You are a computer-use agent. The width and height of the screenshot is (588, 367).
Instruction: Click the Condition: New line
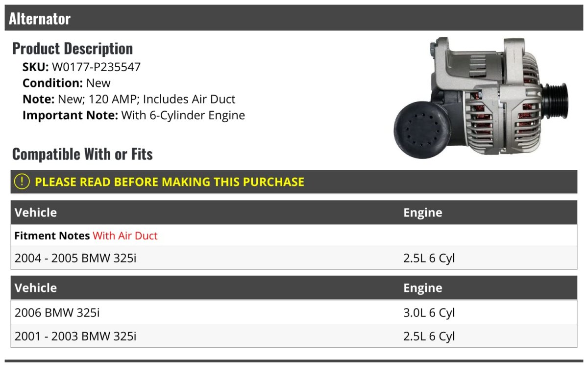point(67,83)
